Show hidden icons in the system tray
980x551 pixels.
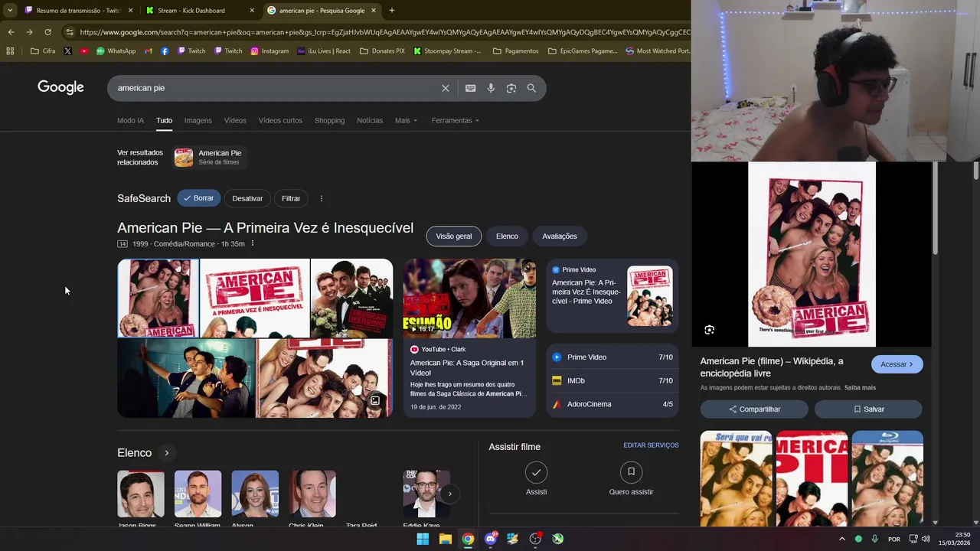point(841,539)
